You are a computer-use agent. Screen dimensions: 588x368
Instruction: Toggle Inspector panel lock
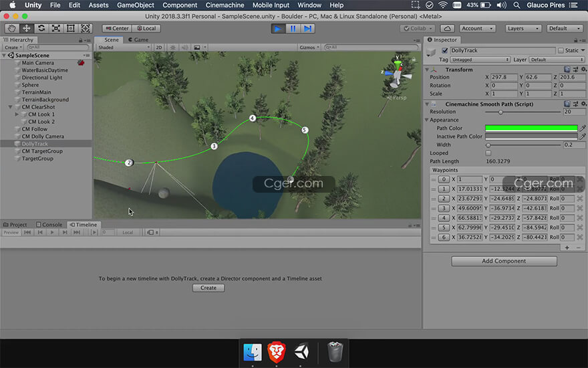575,40
